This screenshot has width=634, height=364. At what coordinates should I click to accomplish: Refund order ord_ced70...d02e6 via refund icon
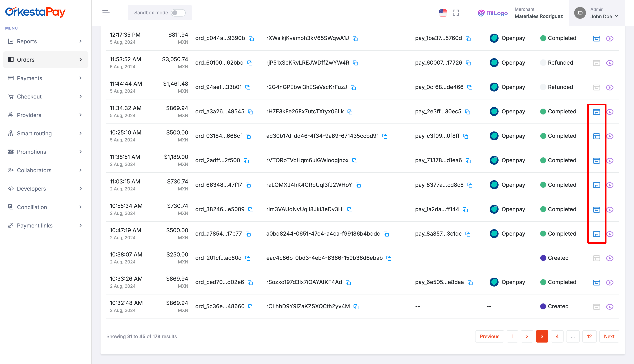596,283
